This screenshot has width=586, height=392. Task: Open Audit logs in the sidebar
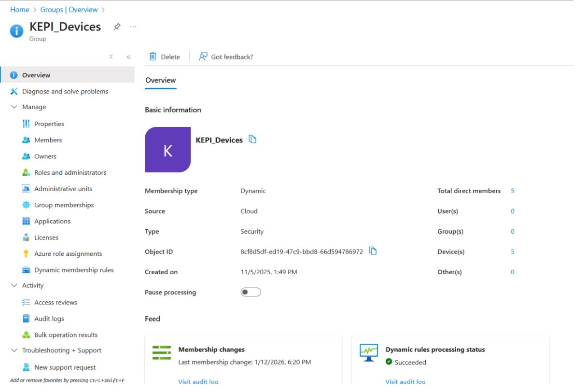[x=49, y=319]
